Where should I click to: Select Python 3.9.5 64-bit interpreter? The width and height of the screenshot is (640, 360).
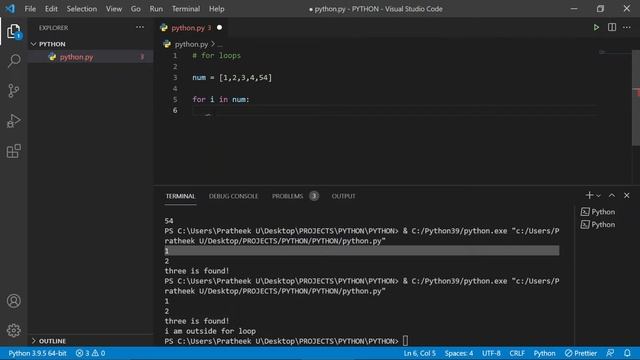pos(37,353)
